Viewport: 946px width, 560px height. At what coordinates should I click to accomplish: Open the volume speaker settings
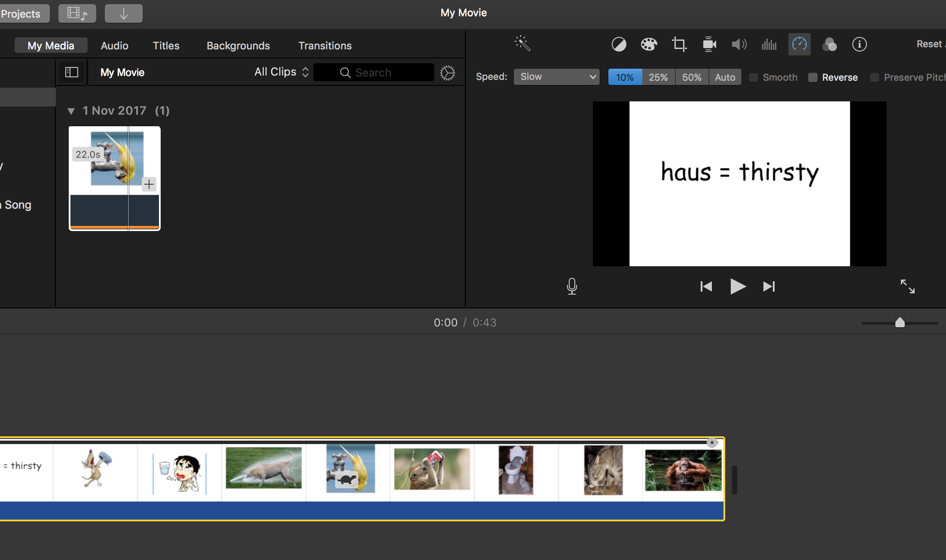[739, 44]
